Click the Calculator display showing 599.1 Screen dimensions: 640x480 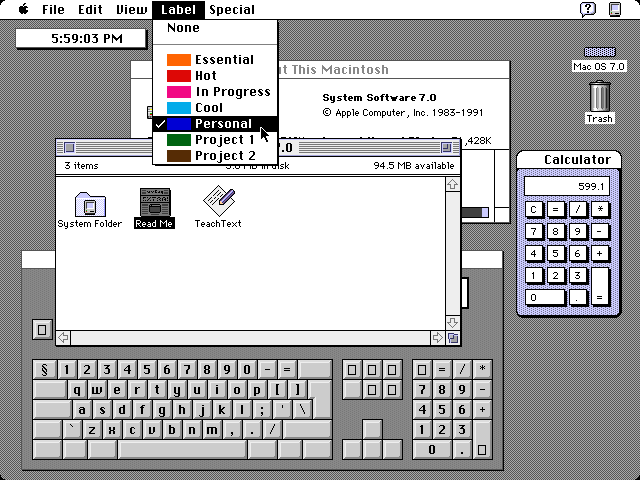[x=567, y=186]
